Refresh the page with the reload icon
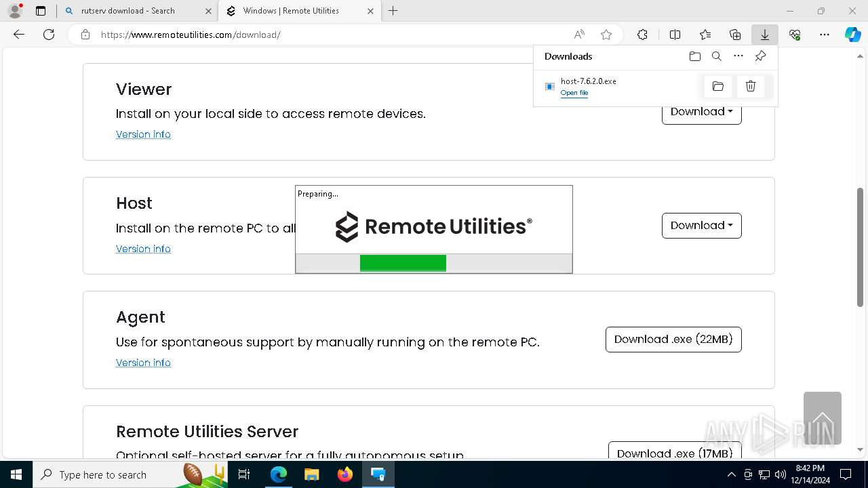 tap(49, 35)
